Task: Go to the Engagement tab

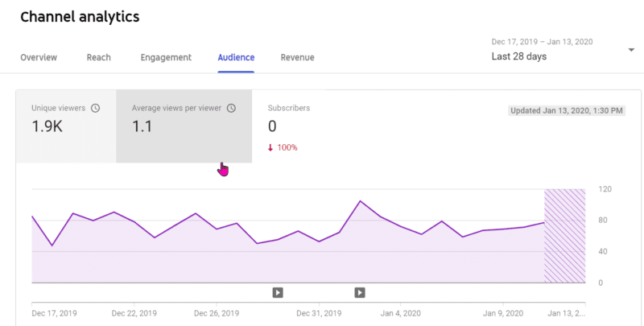Action: pos(166,57)
